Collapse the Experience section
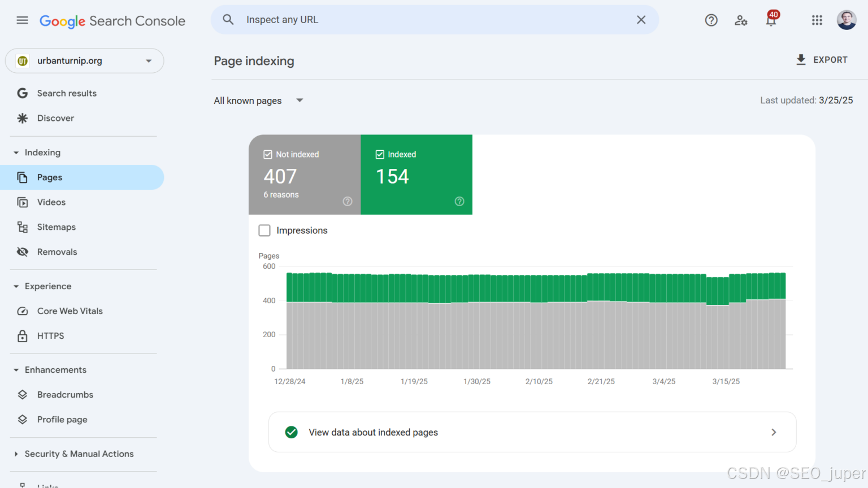This screenshot has height=488, width=868. pyautogui.click(x=43, y=286)
